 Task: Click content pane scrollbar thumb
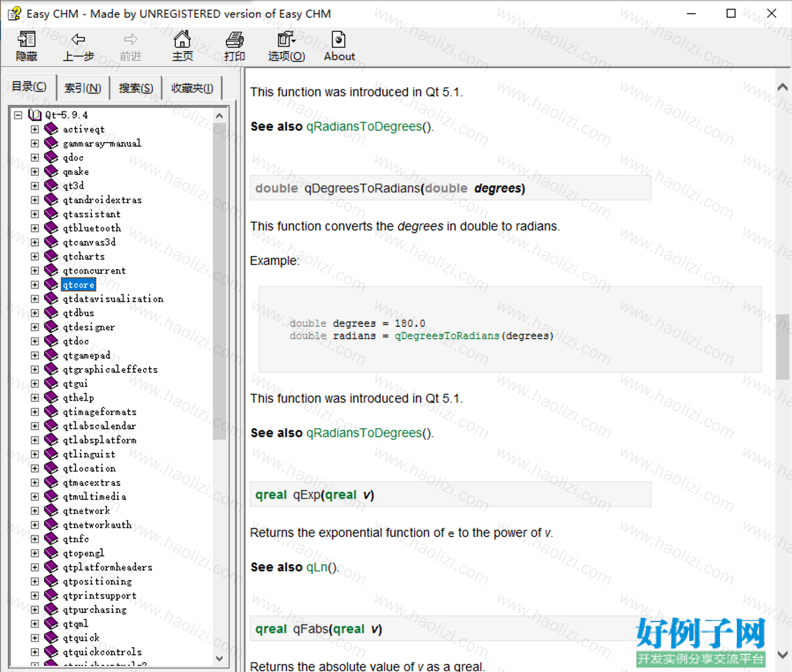pyautogui.click(x=783, y=347)
